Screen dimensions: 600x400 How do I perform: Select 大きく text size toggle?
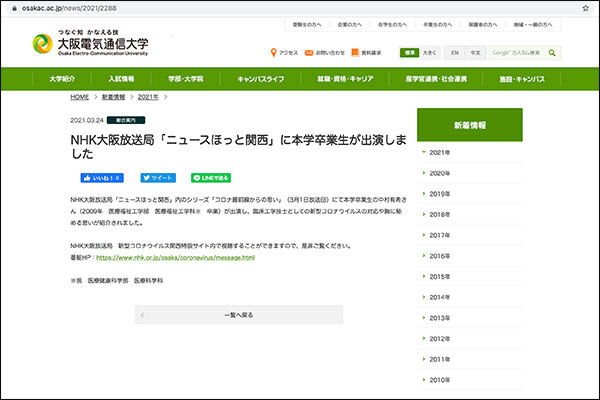(x=429, y=53)
